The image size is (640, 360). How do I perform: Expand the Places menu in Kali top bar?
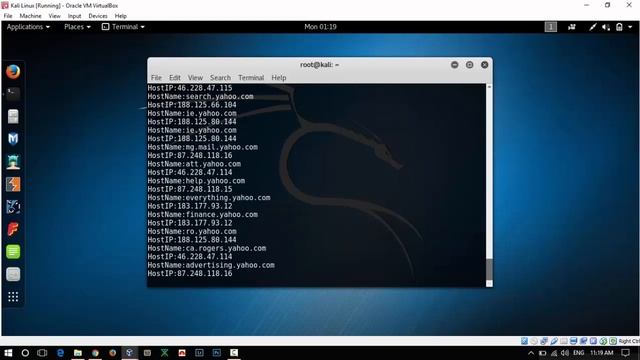77,27
